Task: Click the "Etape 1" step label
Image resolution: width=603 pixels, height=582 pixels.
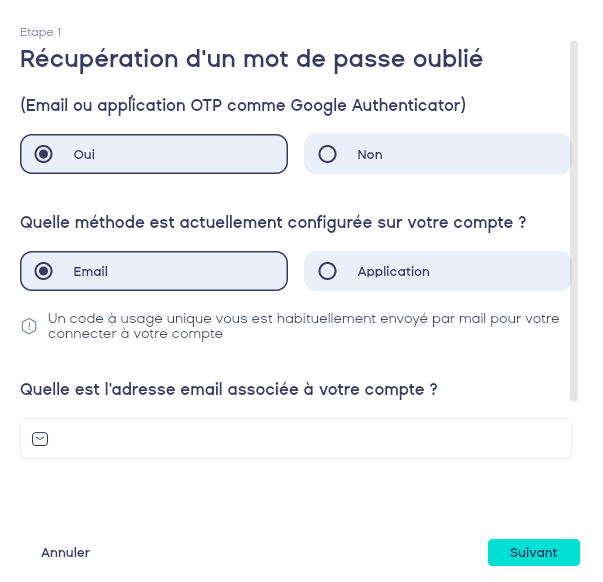Action: (40, 32)
